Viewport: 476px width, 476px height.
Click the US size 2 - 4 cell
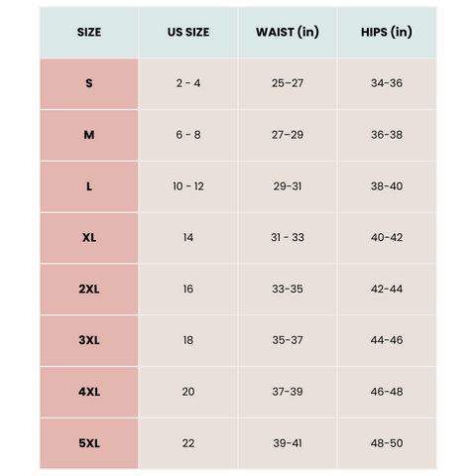click(188, 84)
